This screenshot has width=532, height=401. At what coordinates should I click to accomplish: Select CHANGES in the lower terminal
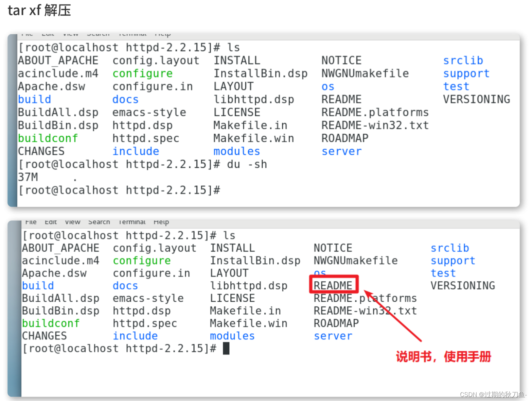pyautogui.click(x=45, y=336)
